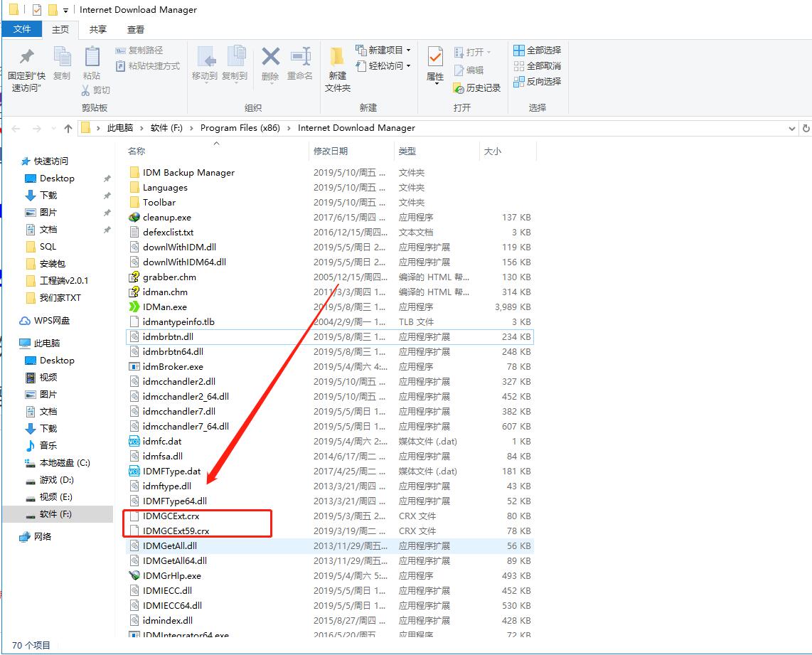Open the Easy access dropdown
The height and width of the screenshot is (655, 812).
tap(383, 65)
